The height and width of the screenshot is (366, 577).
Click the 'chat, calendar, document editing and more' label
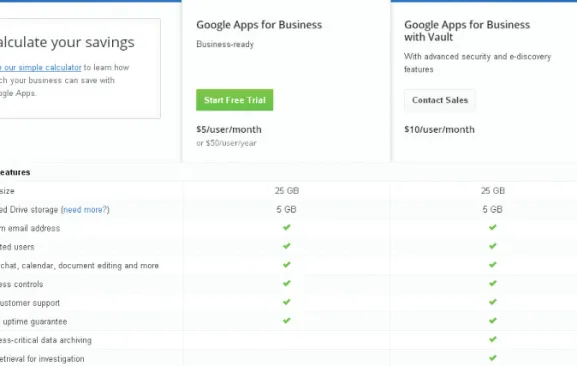(79, 266)
